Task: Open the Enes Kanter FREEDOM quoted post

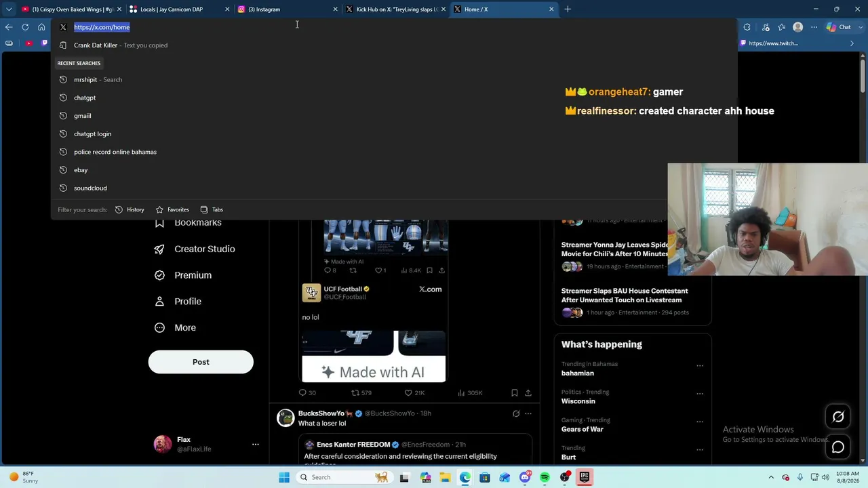Action: [x=415, y=451]
